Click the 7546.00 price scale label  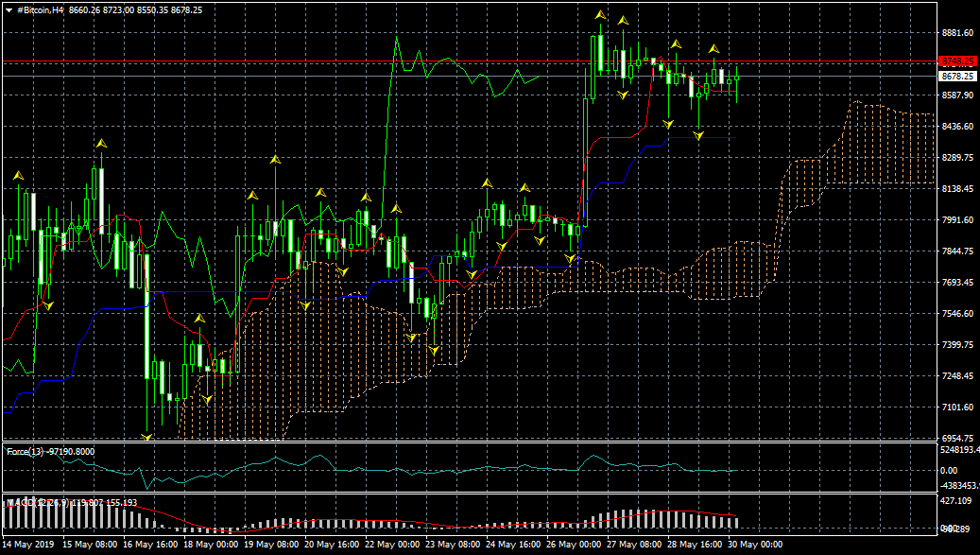point(957,314)
